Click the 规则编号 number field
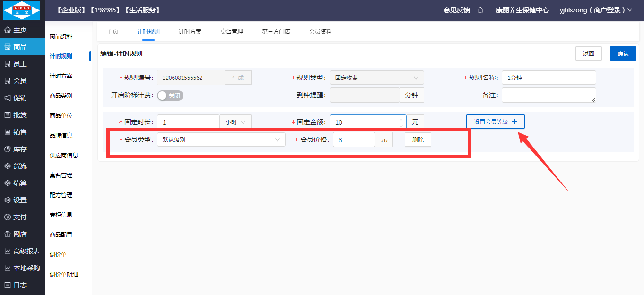Image resolution: width=644 pixels, height=295 pixels. tap(191, 78)
